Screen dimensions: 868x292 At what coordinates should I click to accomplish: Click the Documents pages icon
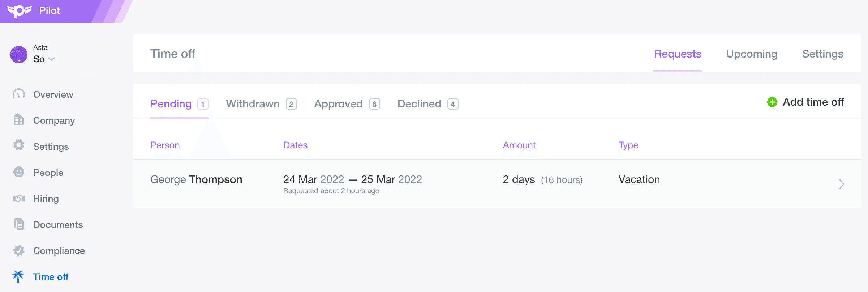click(19, 224)
